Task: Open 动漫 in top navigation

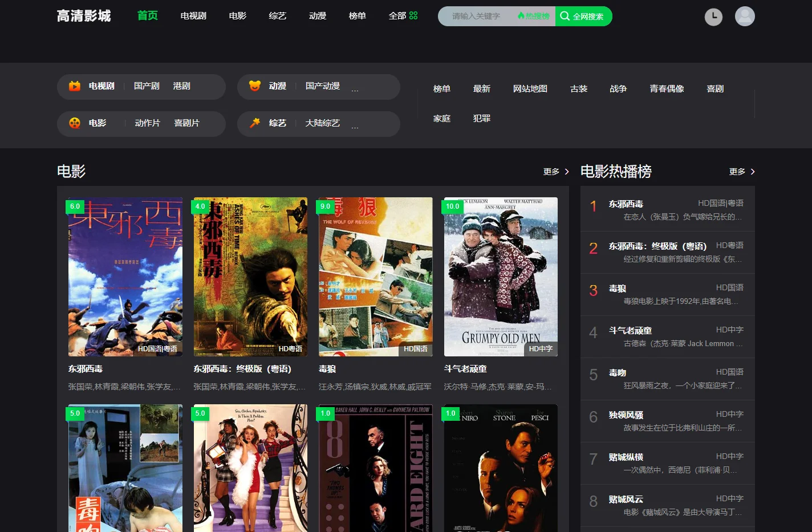Action: (318, 16)
